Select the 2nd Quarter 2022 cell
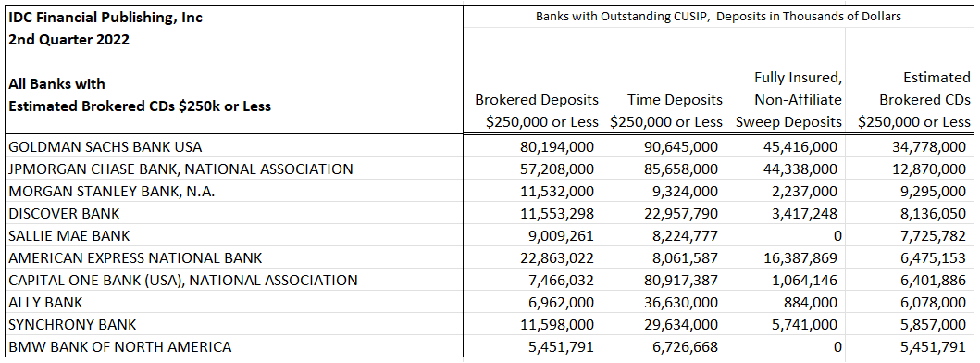 click(69, 39)
